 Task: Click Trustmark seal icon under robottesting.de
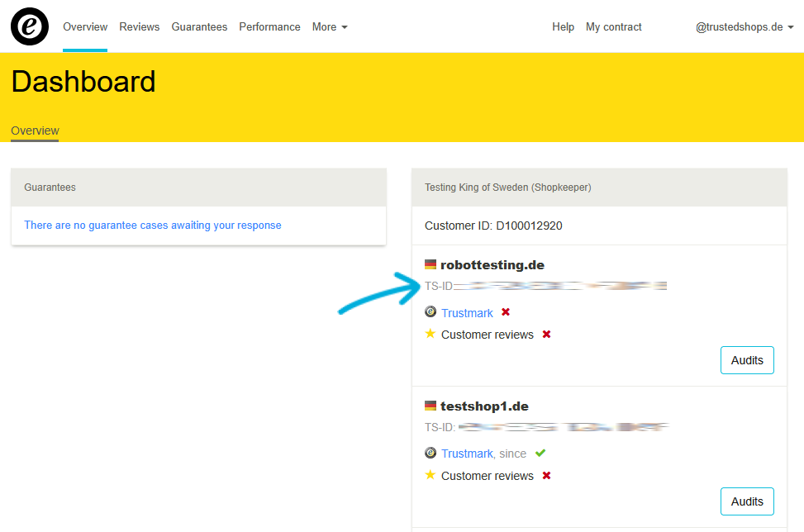click(x=430, y=312)
